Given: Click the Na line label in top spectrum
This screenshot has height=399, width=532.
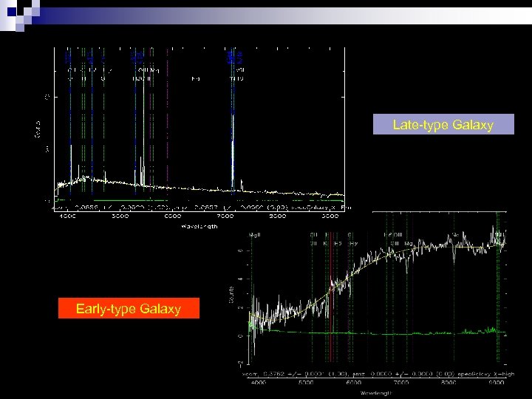Looking at the screenshot, I should coord(195,79).
